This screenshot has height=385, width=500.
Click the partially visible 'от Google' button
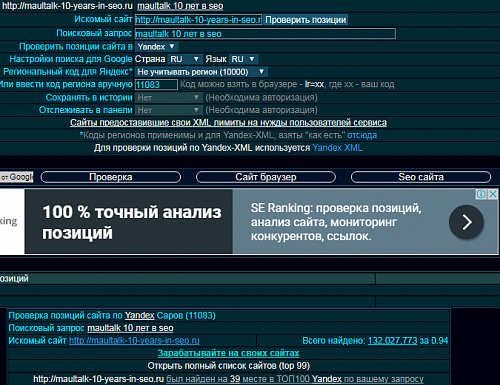point(17,177)
